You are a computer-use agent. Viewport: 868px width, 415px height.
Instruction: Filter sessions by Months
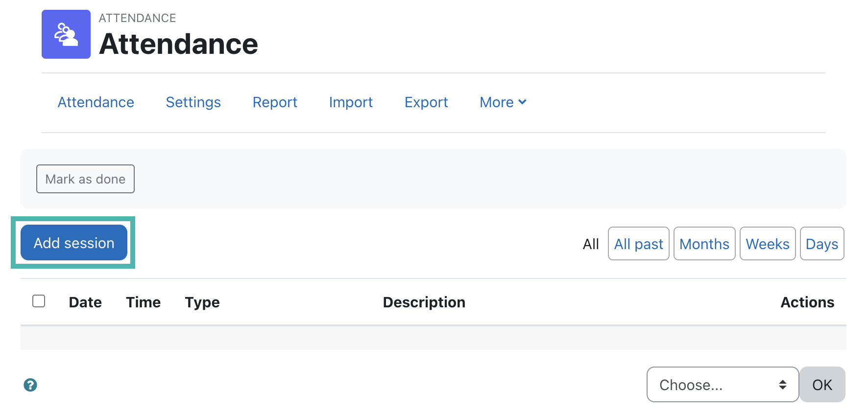[704, 244]
